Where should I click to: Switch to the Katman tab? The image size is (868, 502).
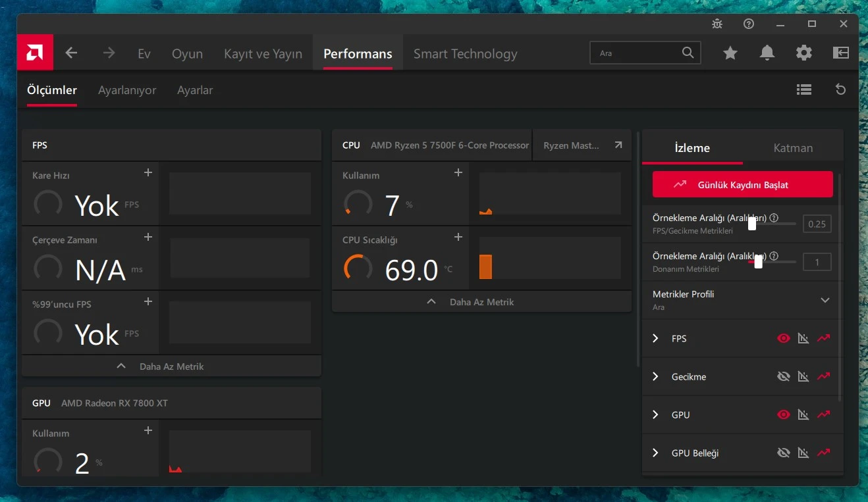tap(793, 148)
